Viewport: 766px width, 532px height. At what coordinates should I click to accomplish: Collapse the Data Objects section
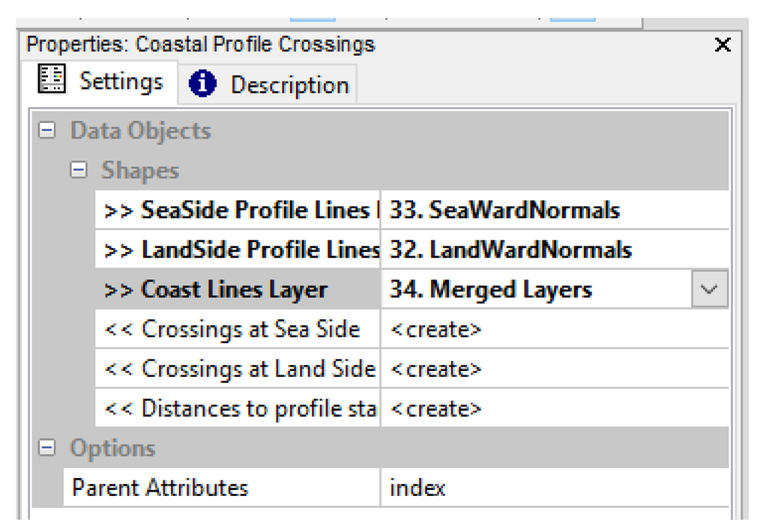click(47, 130)
